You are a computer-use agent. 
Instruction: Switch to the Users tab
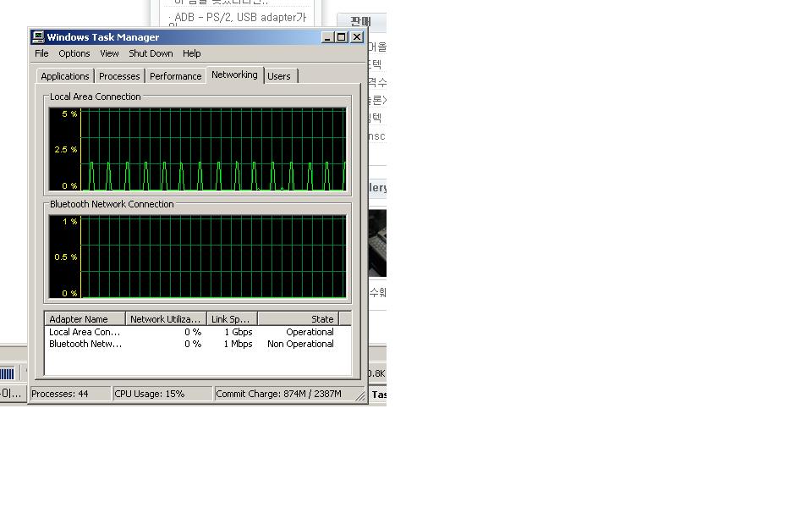[x=279, y=76]
